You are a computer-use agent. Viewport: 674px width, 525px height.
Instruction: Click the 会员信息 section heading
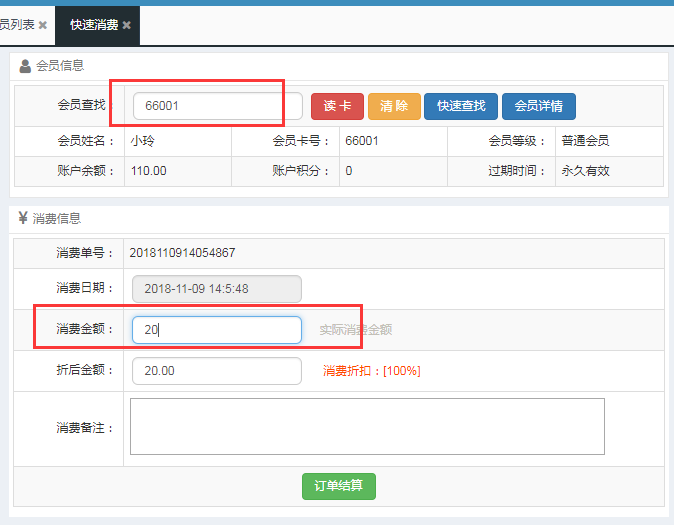tap(60, 66)
